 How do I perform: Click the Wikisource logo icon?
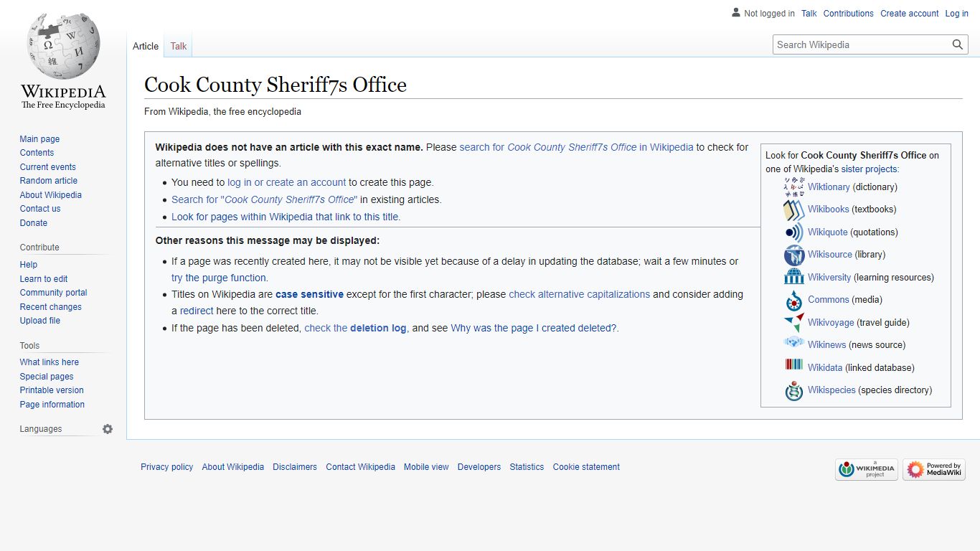794,255
